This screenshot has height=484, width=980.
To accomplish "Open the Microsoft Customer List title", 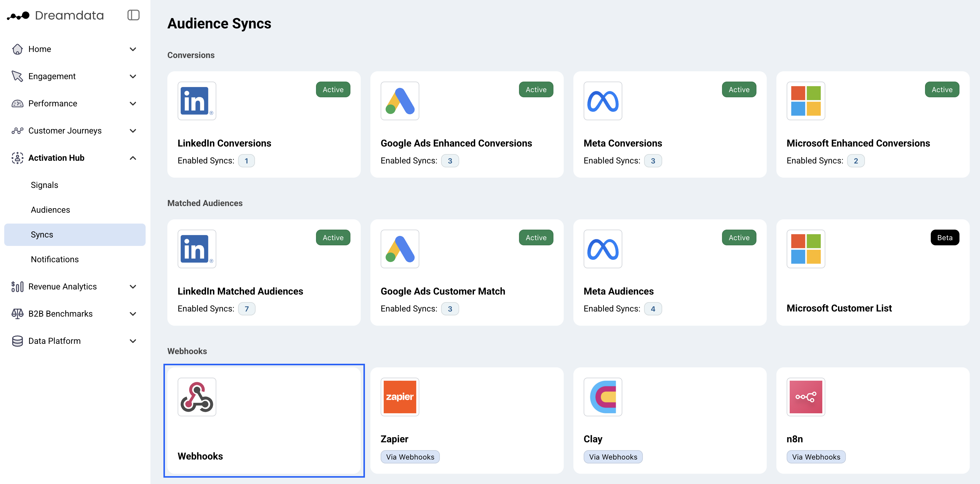I will (x=839, y=308).
